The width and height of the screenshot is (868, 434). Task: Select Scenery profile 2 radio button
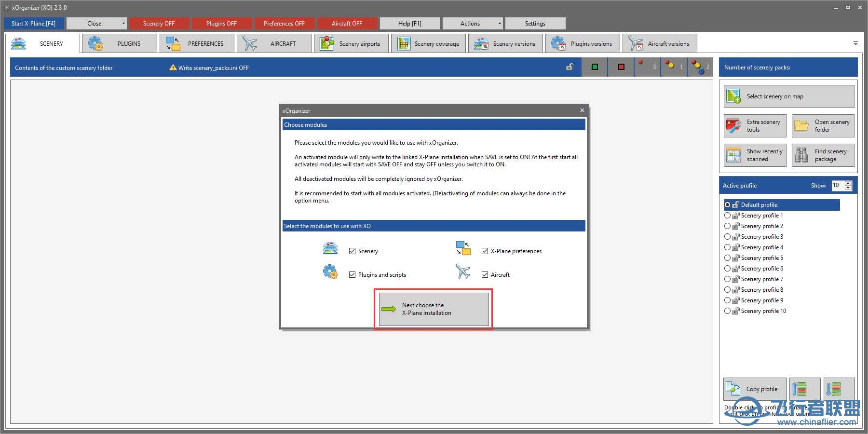click(727, 226)
